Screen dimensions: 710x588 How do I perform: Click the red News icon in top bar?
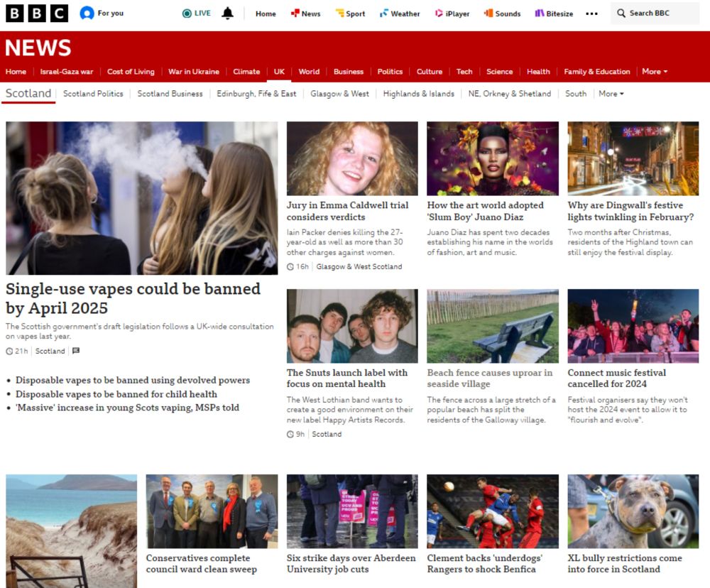click(x=295, y=13)
